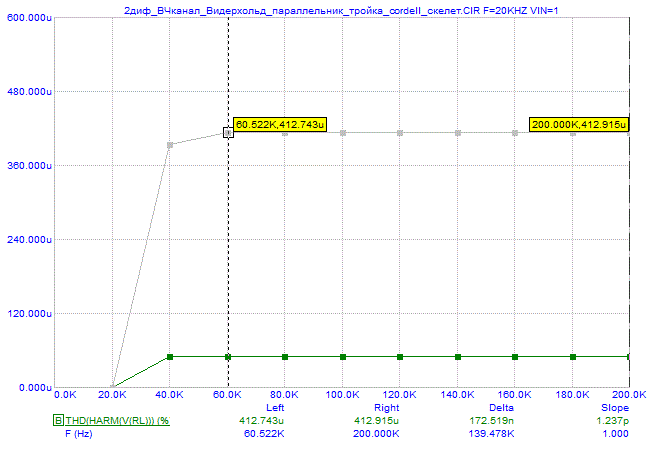The image size is (656, 451).
Task: Click the F (Hz) row label
Action: click(79, 434)
